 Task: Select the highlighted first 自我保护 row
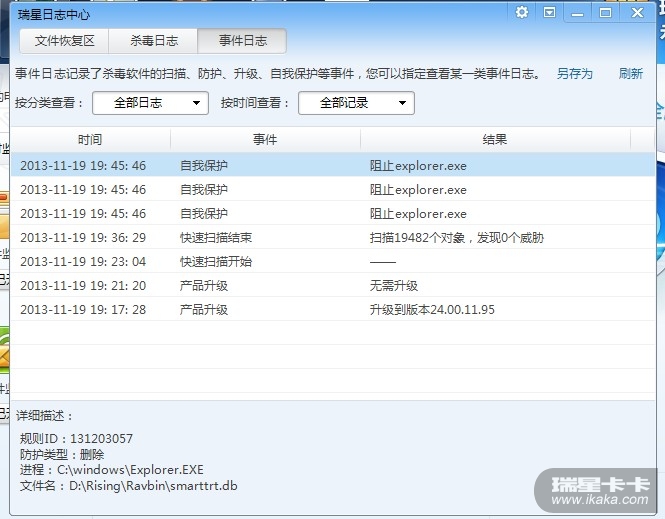coord(333,165)
